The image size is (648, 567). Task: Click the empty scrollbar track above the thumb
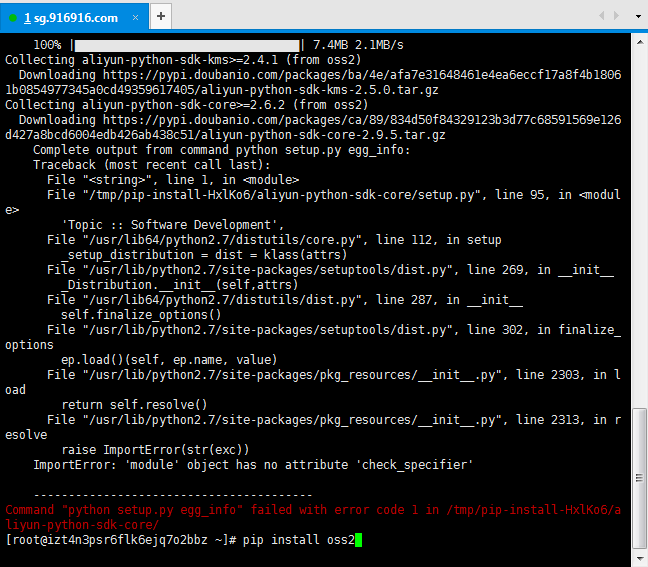coord(640,229)
